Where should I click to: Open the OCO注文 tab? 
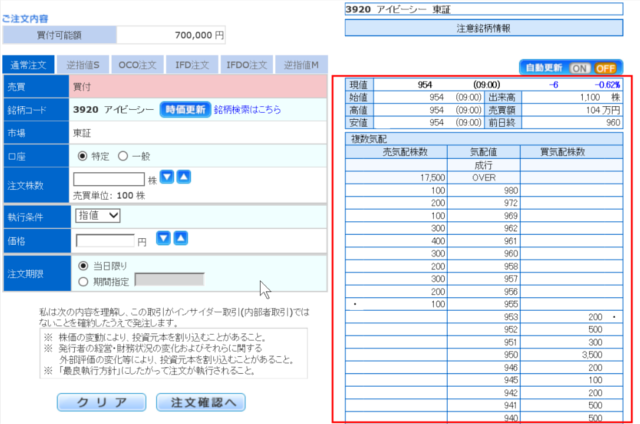tap(138, 65)
